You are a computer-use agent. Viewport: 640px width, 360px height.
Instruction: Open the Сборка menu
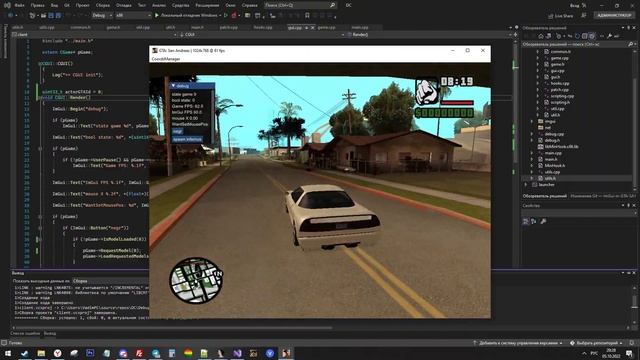(x=102, y=5)
